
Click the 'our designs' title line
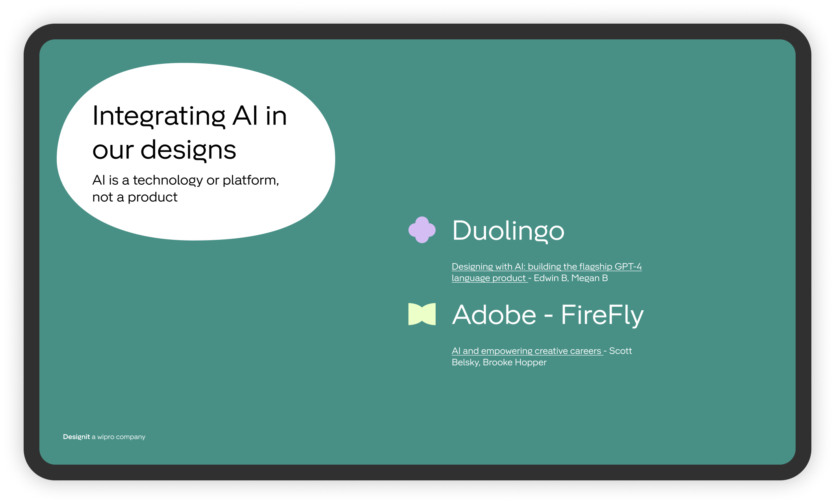coord(164,150)
